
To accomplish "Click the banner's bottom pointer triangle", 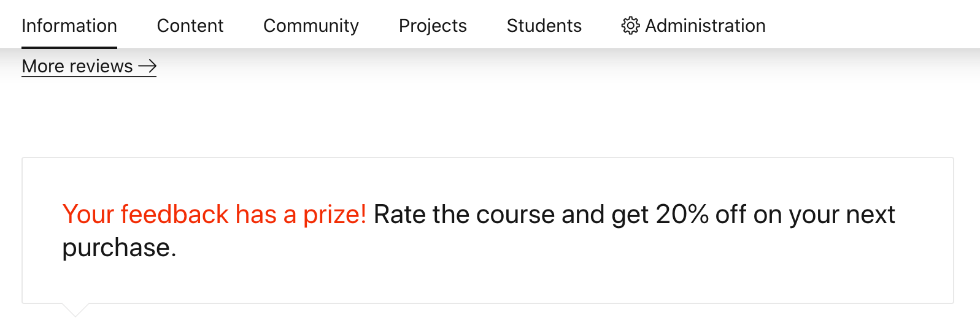I will tap(76, 310).
